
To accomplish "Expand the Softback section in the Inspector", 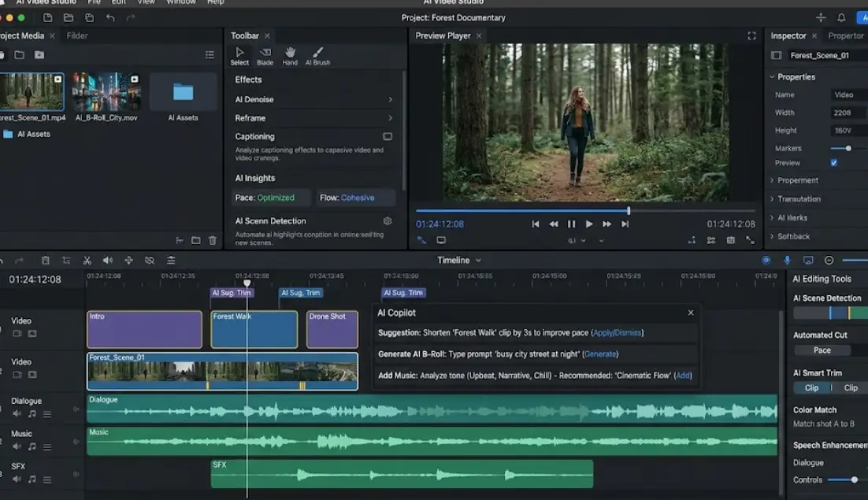I will (796, 236).
